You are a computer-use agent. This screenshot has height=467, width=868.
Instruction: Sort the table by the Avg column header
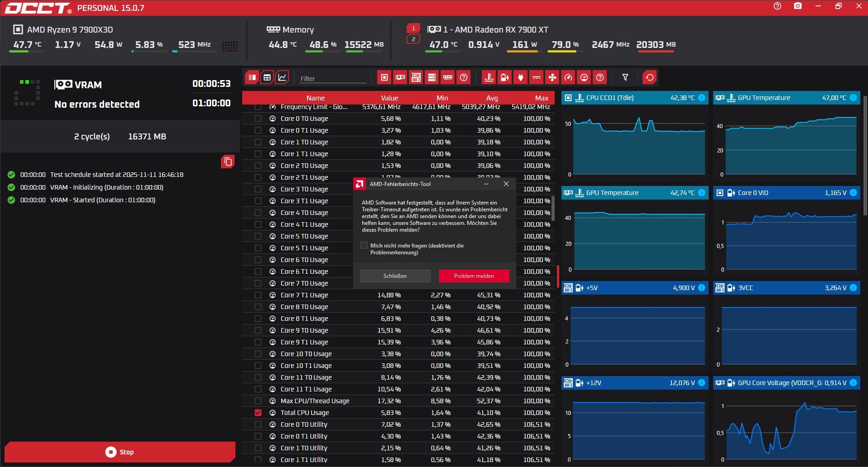pyautogui.click(x=492, y=98)
